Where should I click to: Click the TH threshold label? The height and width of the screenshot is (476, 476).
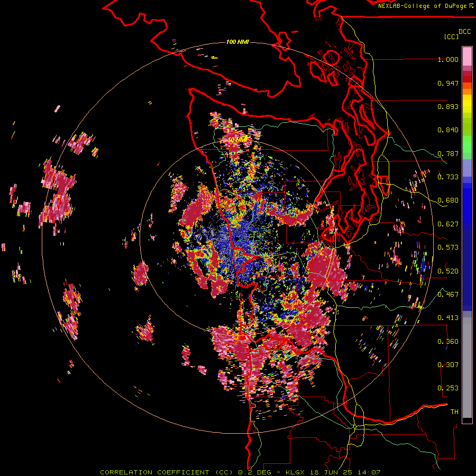(454, 412)
